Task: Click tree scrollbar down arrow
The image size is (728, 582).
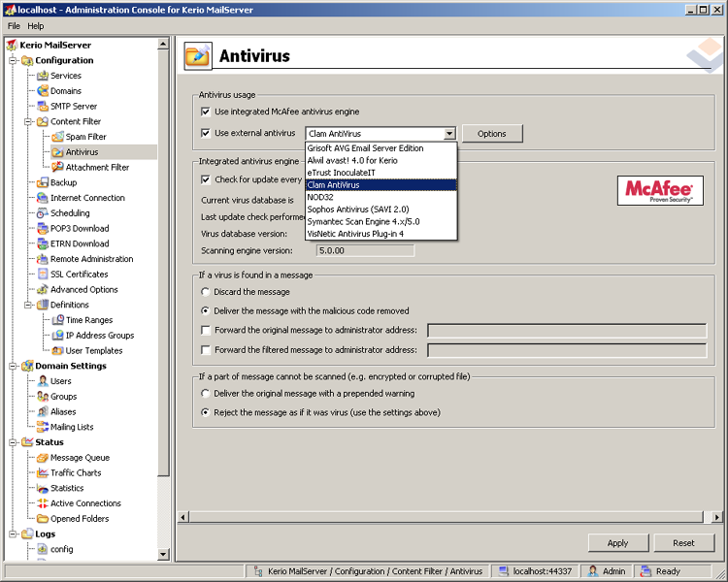Action: tap(163, 554)
